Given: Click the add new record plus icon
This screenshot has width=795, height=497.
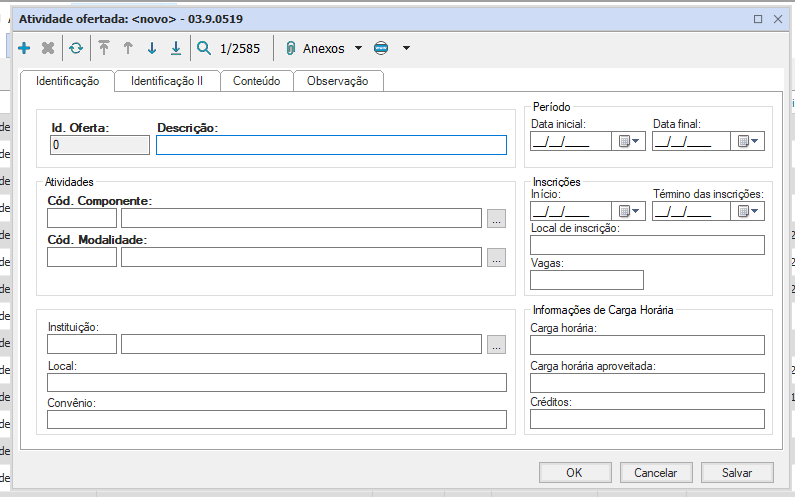Looking at the screenshot, I should pyautogui.click(x=24, y=48).
